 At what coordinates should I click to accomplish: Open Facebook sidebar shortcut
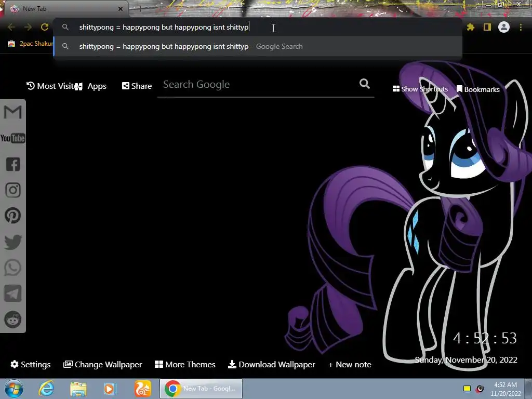tap(13, 164)
